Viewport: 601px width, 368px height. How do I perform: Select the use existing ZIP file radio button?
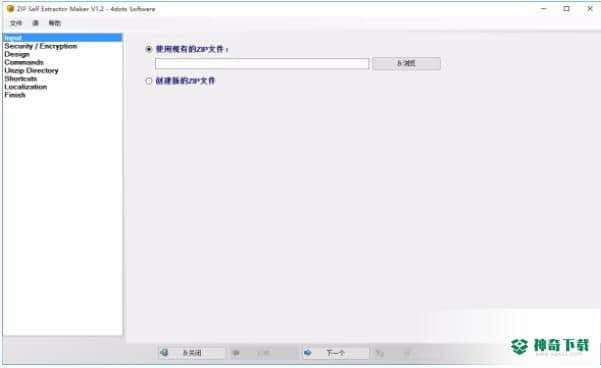pyautogui.click(x=149, y=49)
